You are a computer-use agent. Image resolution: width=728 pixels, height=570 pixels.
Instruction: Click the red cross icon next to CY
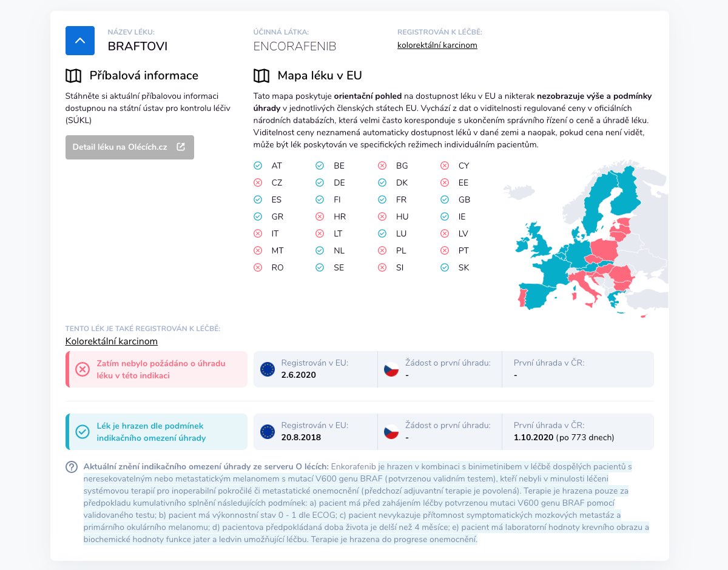pos(445,166)
